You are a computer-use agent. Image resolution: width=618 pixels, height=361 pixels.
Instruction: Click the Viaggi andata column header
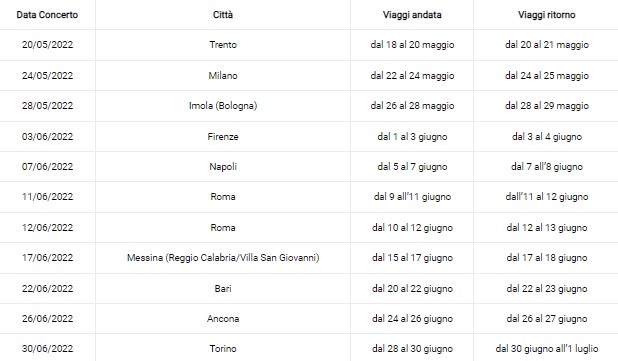click(x=412, y=15)
